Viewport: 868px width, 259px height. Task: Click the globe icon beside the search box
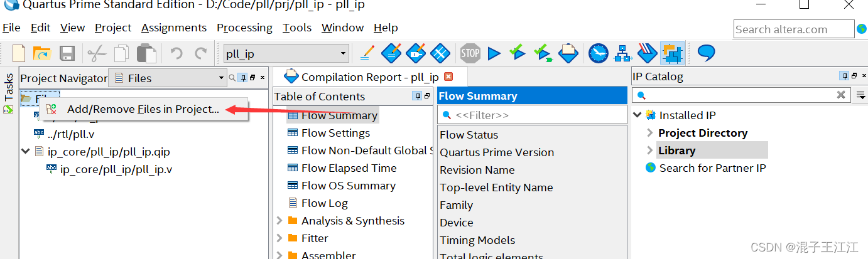click(861, 29)
